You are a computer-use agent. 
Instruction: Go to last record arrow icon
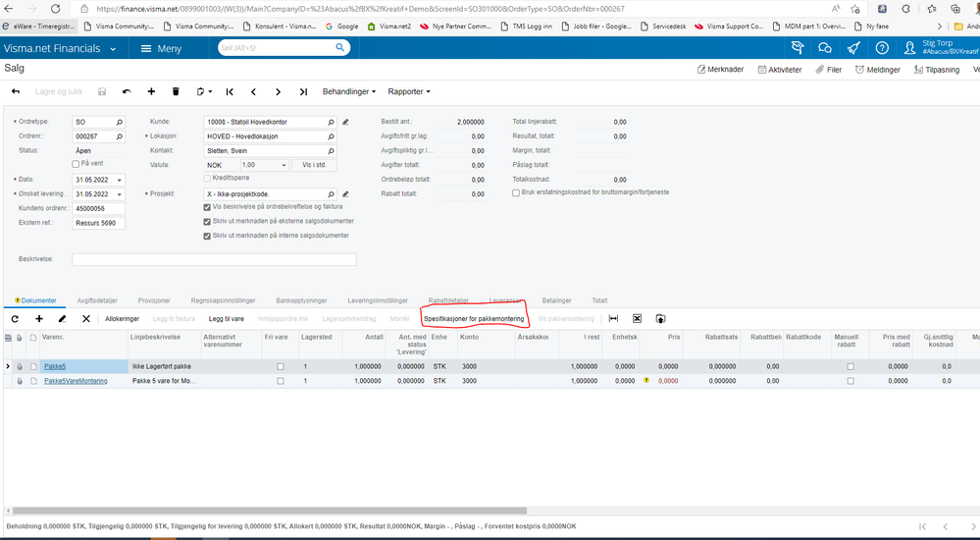click(303, 91)
